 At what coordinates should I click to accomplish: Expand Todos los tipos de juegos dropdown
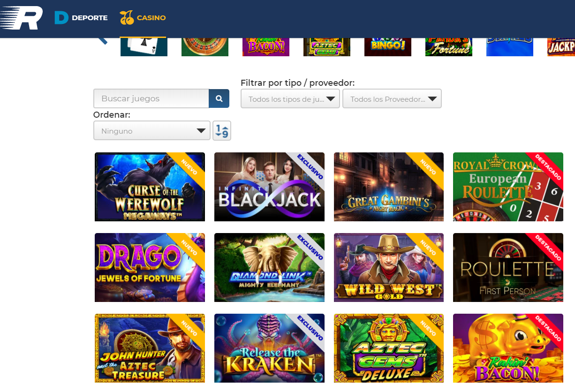(290, 98)
